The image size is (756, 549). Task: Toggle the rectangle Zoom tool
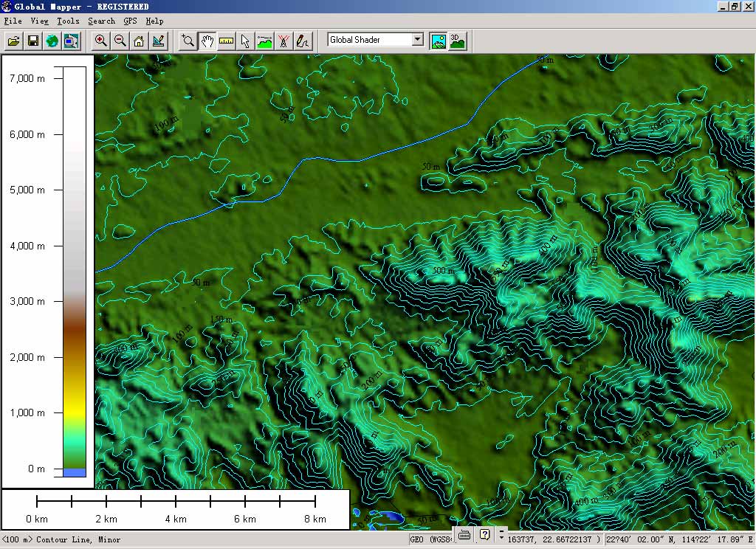coord(188,41)
